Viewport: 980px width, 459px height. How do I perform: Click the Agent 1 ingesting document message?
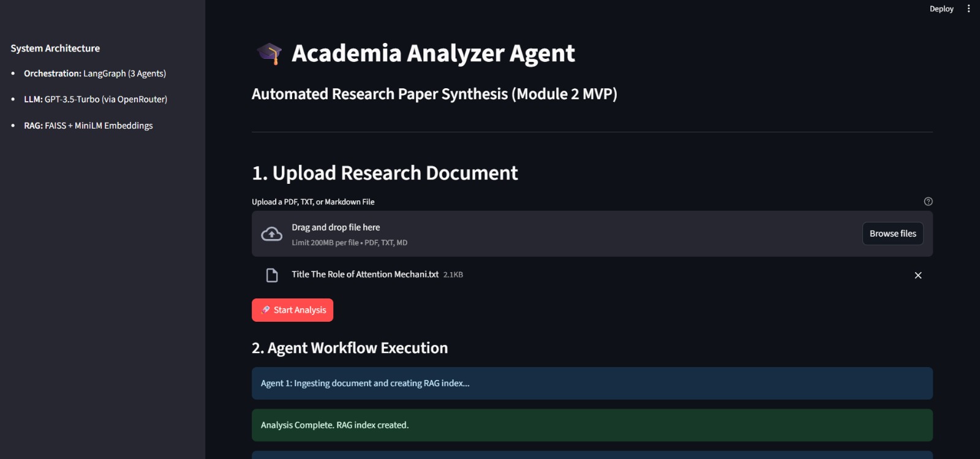(x=365, y=384)
